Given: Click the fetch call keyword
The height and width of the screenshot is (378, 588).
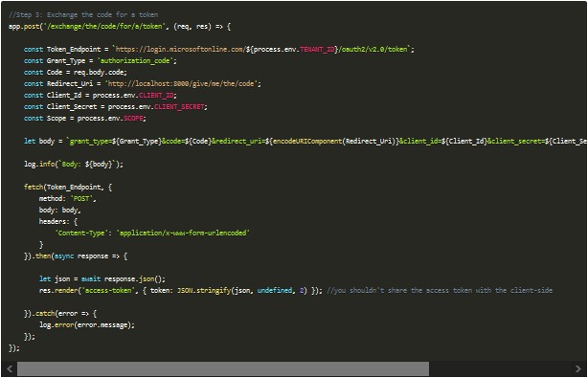Looking at the screenshot, I should 34,187.
